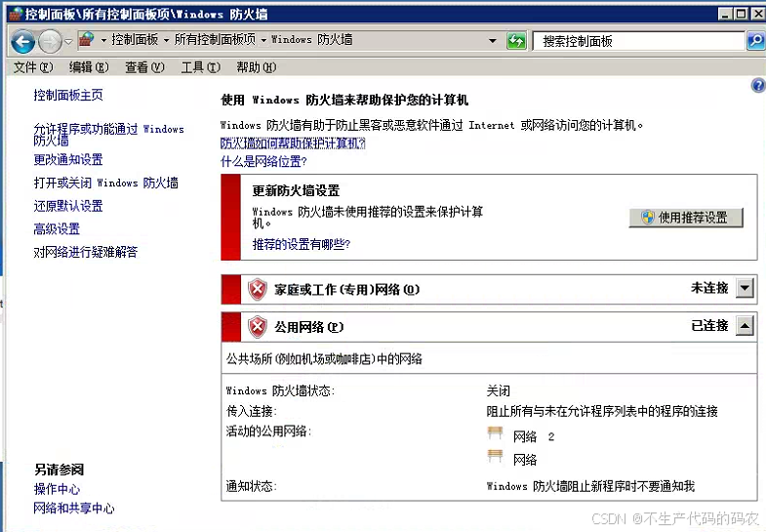Go back with the blue arrow button

click(23, 42)
